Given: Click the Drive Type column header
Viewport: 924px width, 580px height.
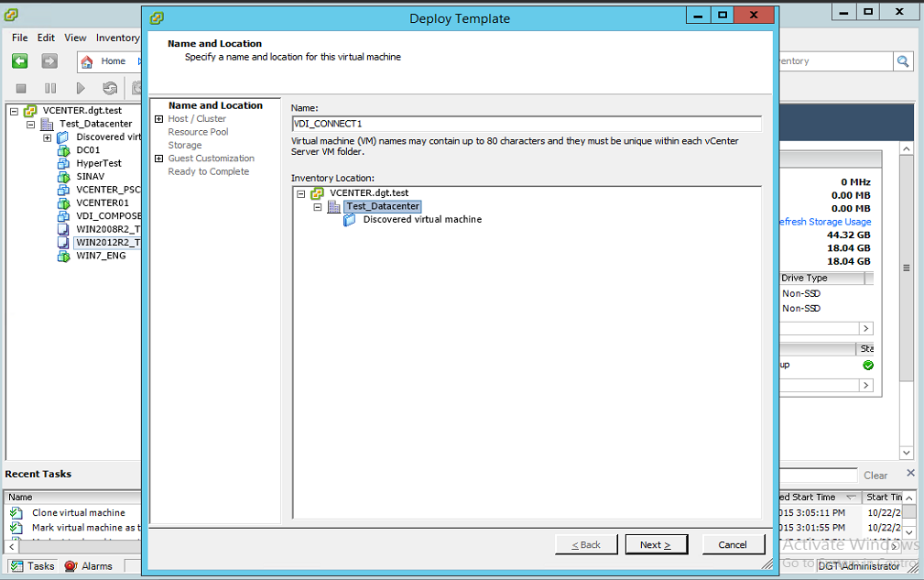Looking at the screenshot, I should pos(821,279).
